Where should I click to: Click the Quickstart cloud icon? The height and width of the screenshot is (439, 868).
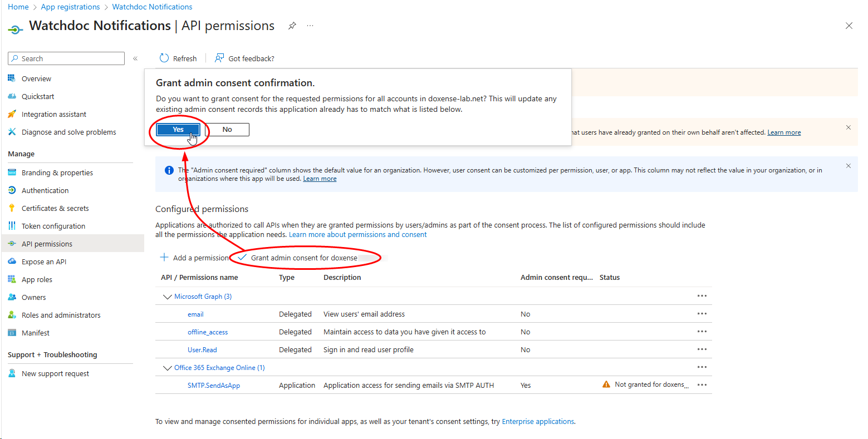(x=12, y=96)
